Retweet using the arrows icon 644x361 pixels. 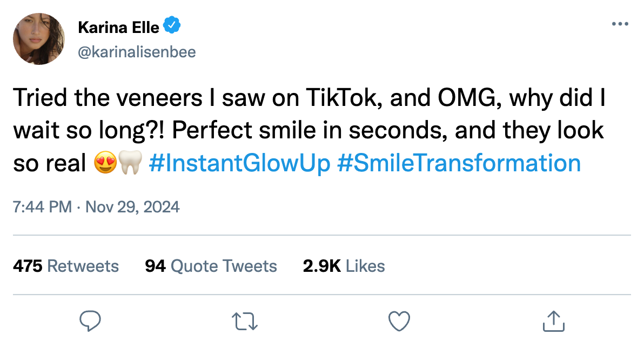[x=245, y=321]
